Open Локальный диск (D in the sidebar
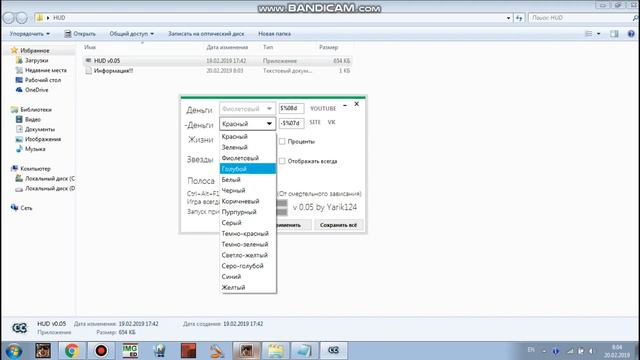Viewport: 640px width, 360px height. pos(49,189)
